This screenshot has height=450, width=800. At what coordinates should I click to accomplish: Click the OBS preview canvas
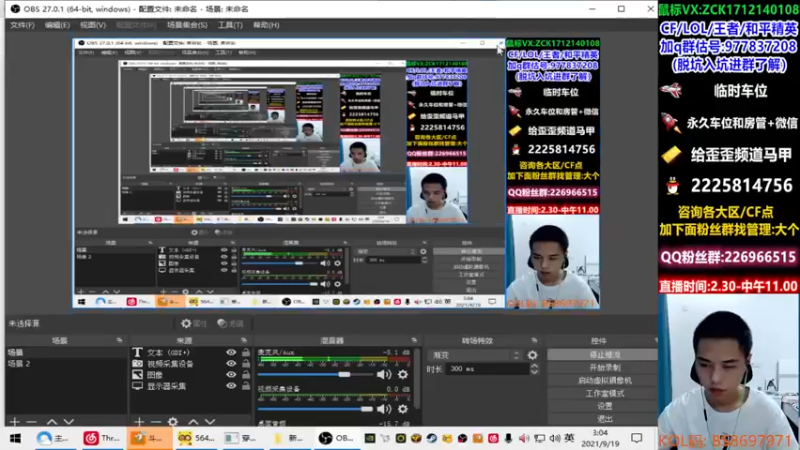tap(336, 173)
